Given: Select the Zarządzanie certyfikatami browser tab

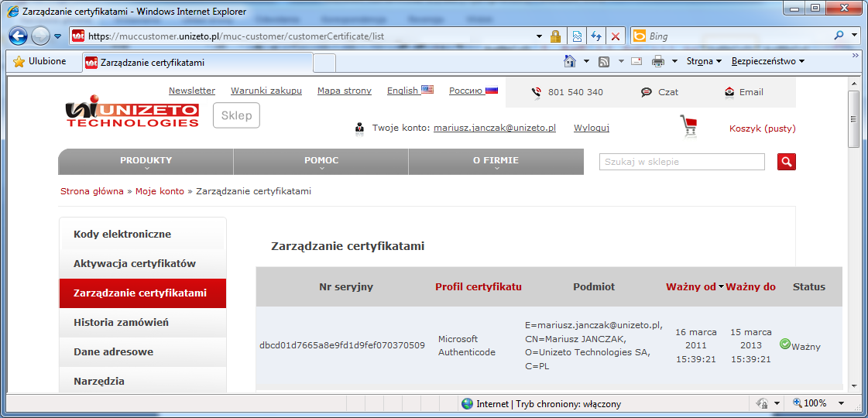Looking at the screenshot, I should [197, 63].
